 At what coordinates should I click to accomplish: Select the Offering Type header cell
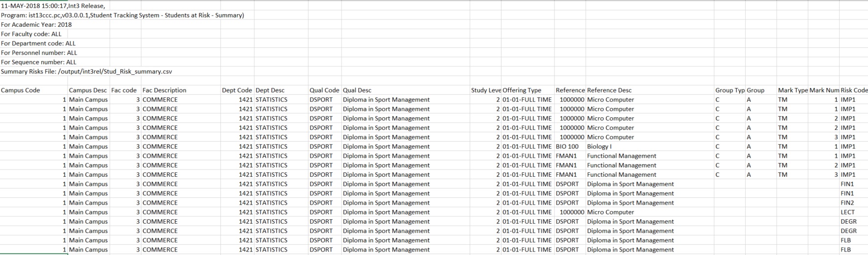click(522, 90)
